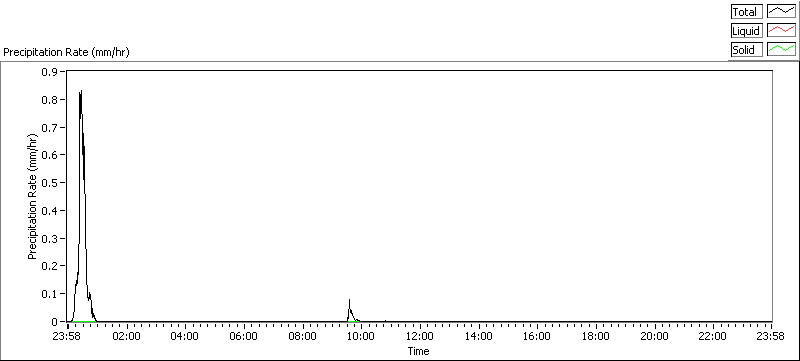Click the 0.4 y-axis scale value

[50, 211]
